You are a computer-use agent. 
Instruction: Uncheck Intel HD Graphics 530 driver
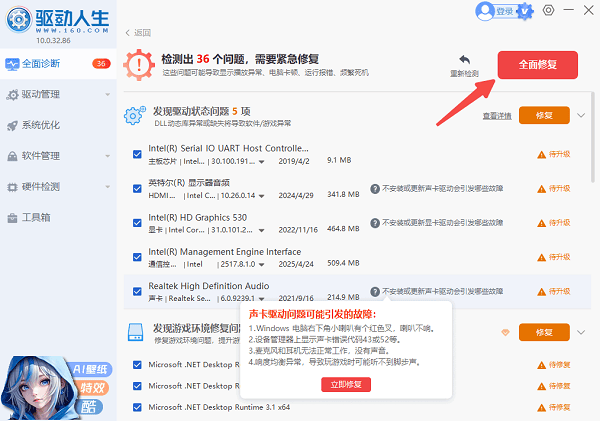tap(137, 222)
